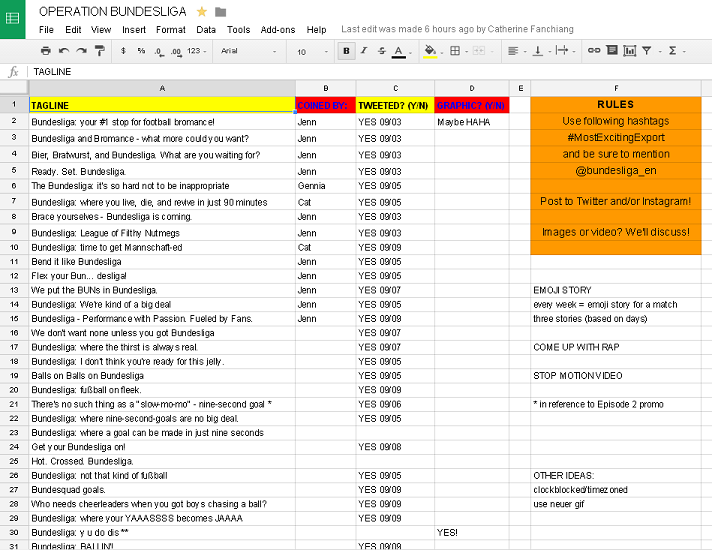Click the GRAPHIC? (Y/N) header cell
The image size is (712, 550).
472,105
